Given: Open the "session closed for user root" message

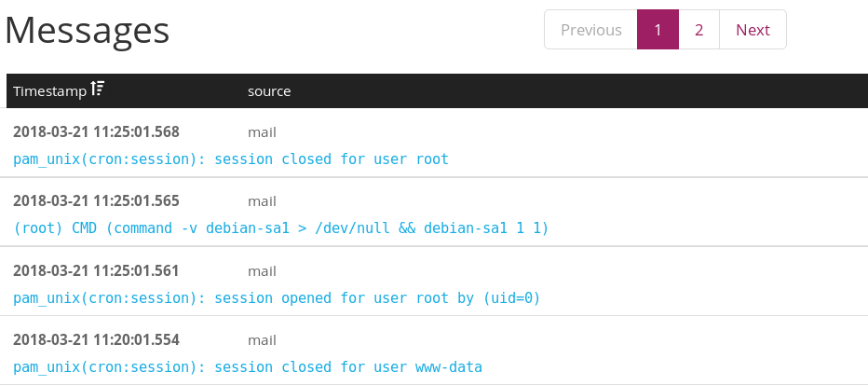Looking at the screenshot, I should pos(231,159).
